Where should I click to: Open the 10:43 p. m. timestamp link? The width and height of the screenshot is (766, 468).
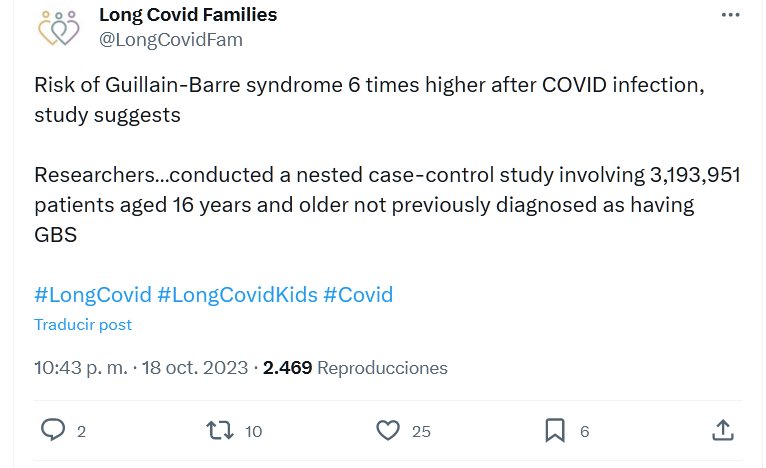pyautogui.click(x=81, y=367)
